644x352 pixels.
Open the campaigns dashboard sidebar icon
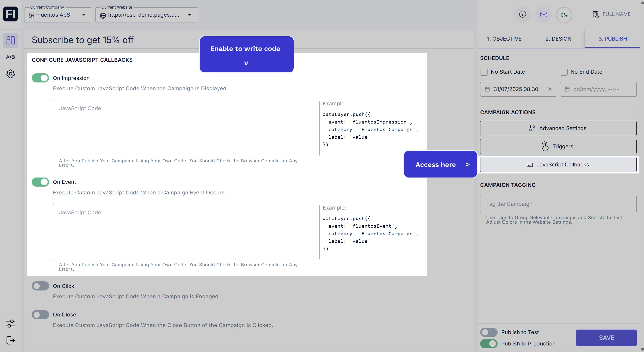(10, 40)
